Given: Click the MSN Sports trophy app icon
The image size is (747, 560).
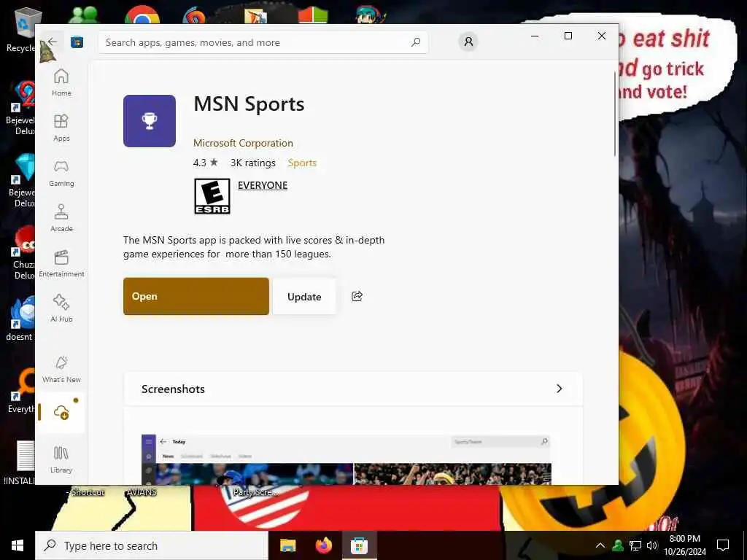Looking at the screenshot, I should (x=150, y=121).
